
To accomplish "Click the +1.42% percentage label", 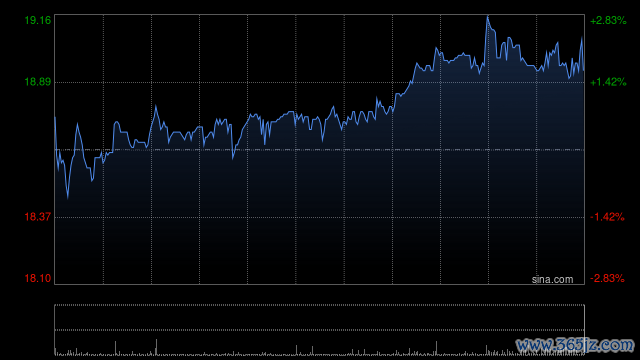I will click(608, 82).
